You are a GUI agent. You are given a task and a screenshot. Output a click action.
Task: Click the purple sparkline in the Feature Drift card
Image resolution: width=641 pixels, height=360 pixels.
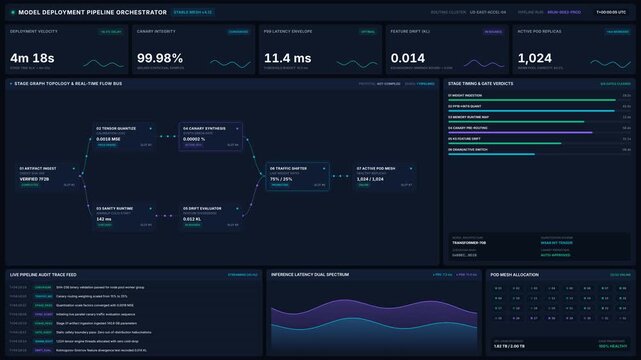tap(484, 64)
